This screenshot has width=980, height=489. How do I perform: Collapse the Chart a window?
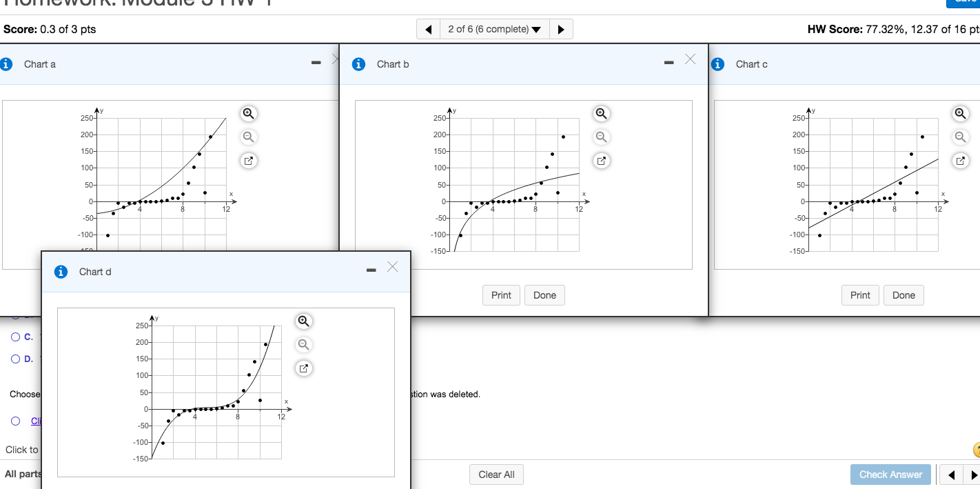coord(316,61)
